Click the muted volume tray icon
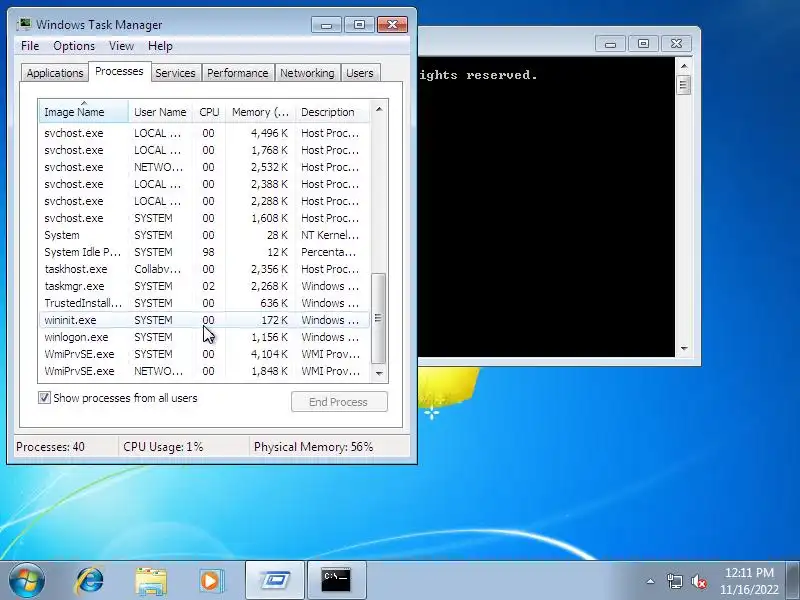 click(x=698, y=581)
